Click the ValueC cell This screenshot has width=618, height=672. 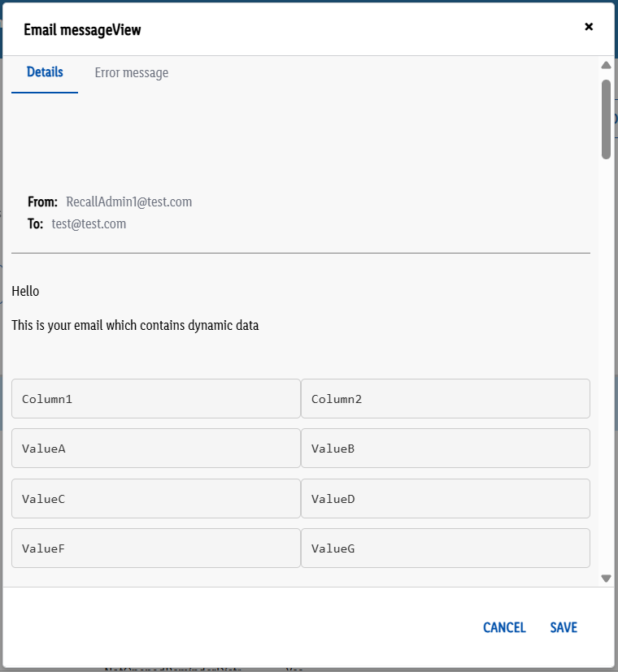155,498
